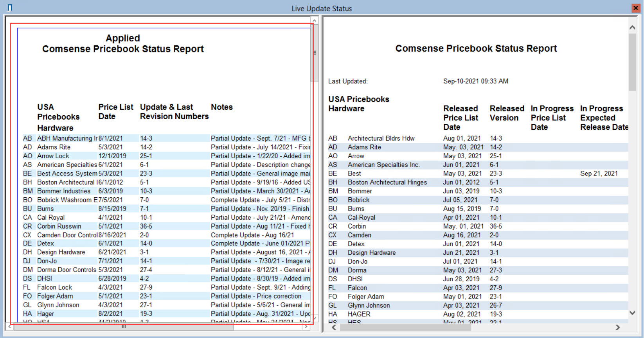Screen dimensions: 644x338
Task: Click the app icon in the title bar
Action: click(10, 8)
